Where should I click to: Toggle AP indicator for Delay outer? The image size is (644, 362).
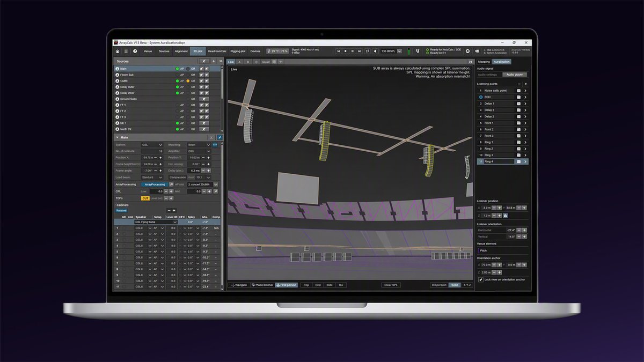(x=177, y=87)
